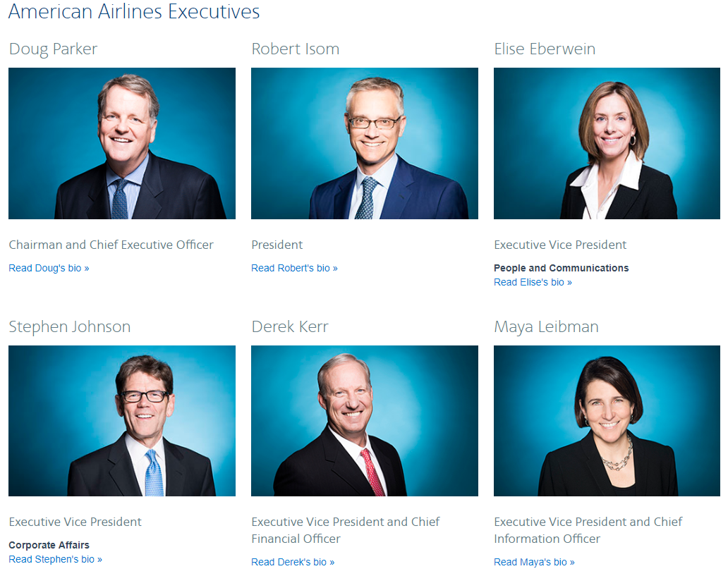728x576 pixels.
Task: Click the Robert Isom name heading
Action: pyautogui.click(x=295, y=49)
